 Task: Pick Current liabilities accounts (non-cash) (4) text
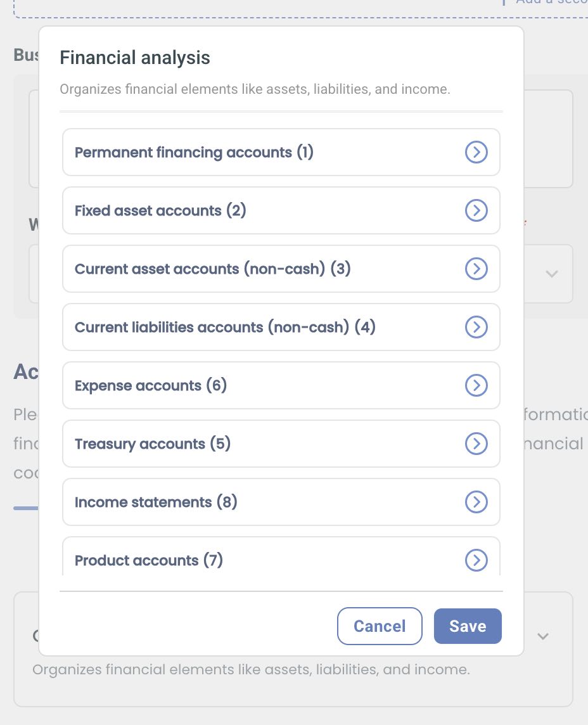[225, 328]
